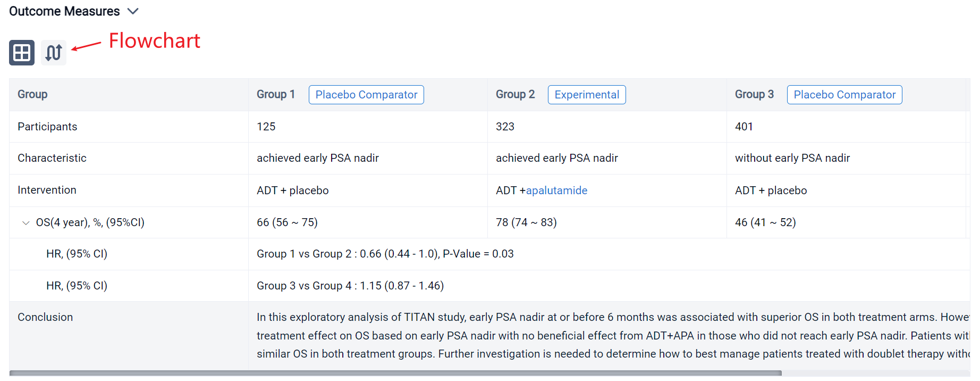Image resolution: width=980 pixels, height=381 pixels.
Task: Click Group 2 participants value 323
Action: 505,127
